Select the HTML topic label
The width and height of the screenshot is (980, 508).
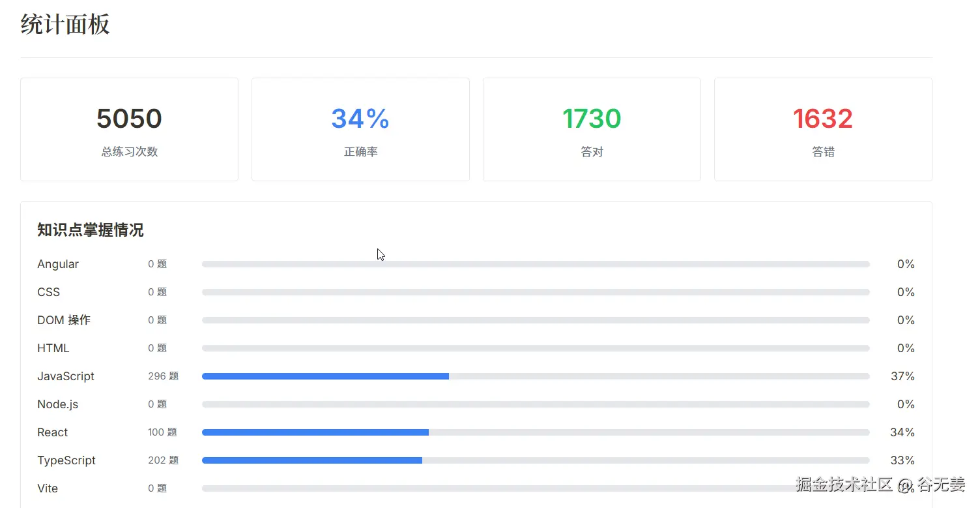(53, 348)
